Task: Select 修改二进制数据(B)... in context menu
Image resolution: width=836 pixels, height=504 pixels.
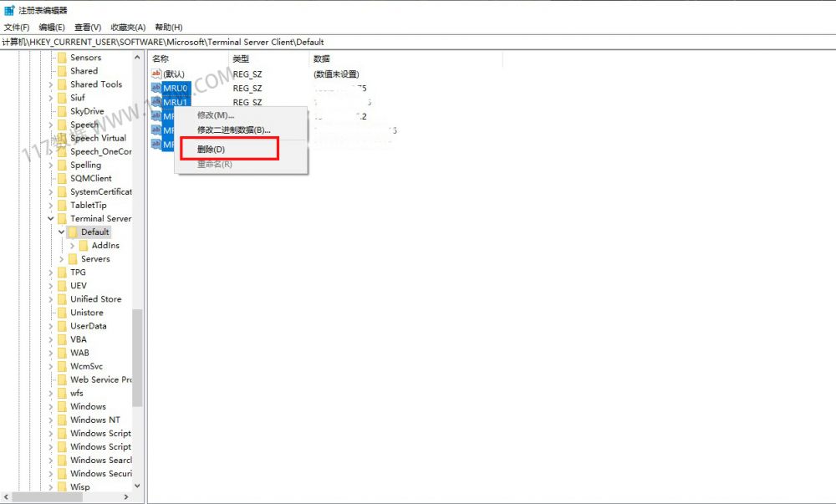Action: tap(233, 130)
